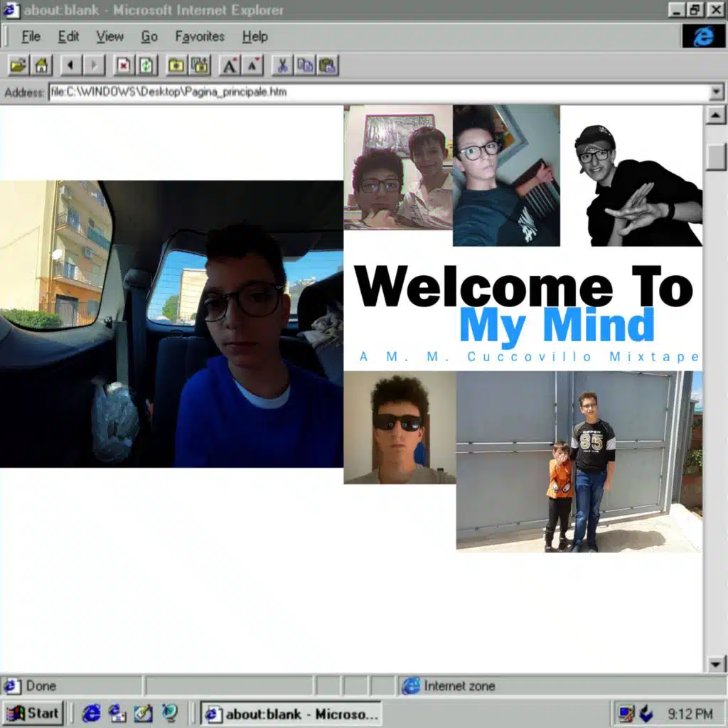The height and width of the screenshot is (728, 728).
Task: Open the Favorites menu
Action: coord(200,36)
